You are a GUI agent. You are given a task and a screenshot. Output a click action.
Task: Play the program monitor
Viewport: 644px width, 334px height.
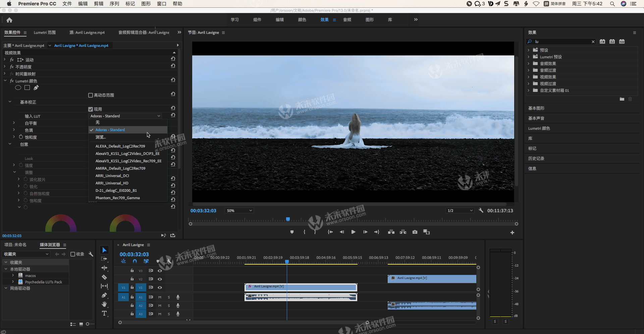pyautogui.click(x=353, y=232)
